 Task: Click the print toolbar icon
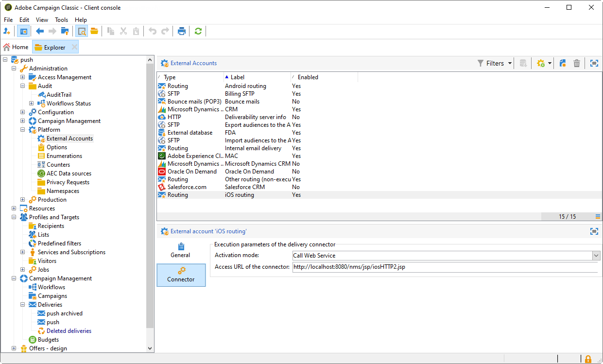click(x=182, y=31)
